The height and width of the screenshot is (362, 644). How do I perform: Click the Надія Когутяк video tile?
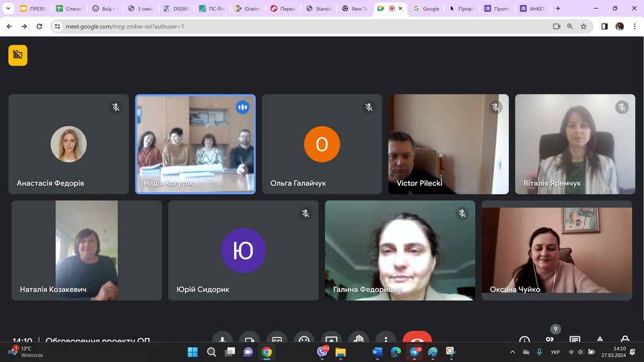pos(196,144)
